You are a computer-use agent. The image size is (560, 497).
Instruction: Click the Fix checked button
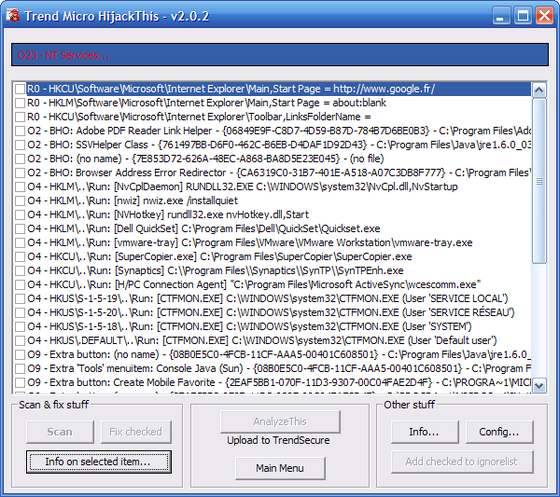136,432
